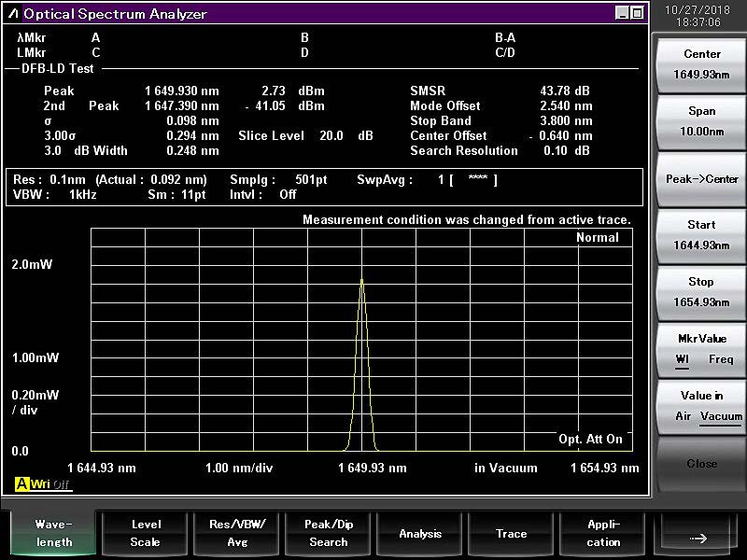Click the Search Resolution 0.10 dB value
The image size is (747, 560).
[x=567, y=150]
